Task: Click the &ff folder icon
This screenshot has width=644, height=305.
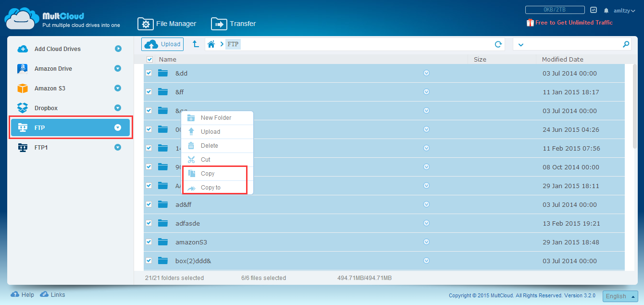Action: pos(163,92)
